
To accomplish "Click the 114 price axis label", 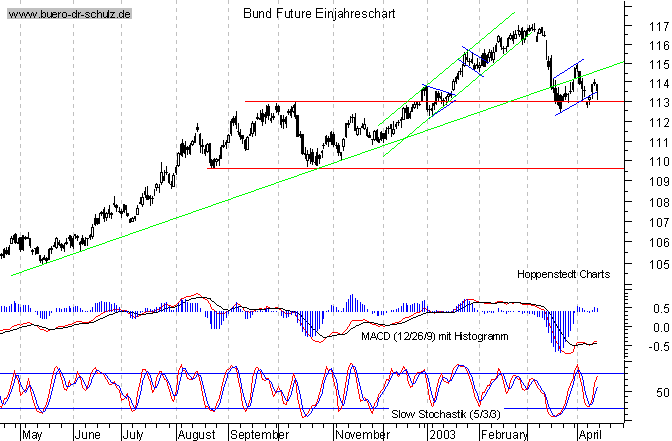I will pyautogui.click(x=659, y=84).
